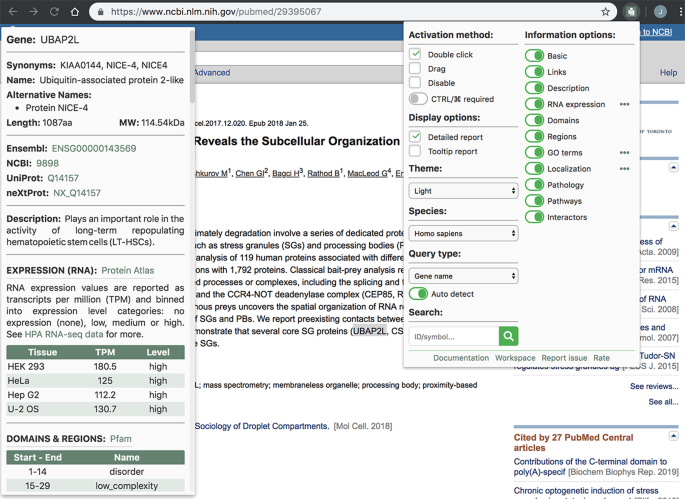
Task: Check the Tooltip report option
Action: [415, 151]
